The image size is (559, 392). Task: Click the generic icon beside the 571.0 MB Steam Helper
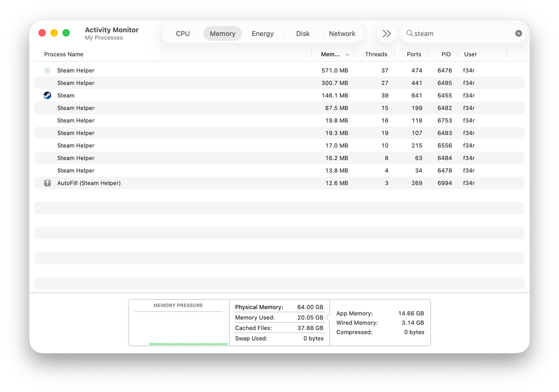tap(48, 71)
